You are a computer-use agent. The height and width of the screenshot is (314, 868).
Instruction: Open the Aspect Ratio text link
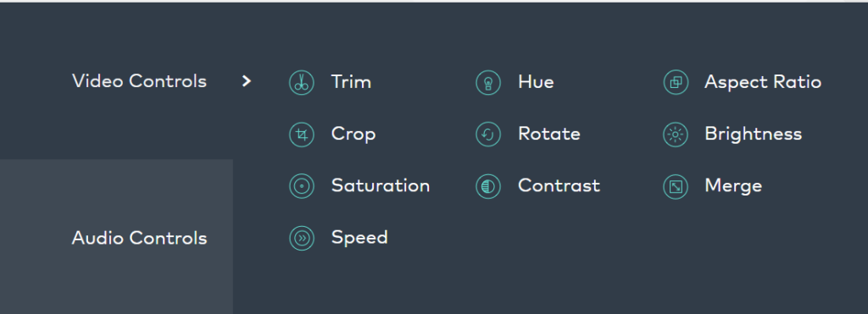tap(763, 82)
